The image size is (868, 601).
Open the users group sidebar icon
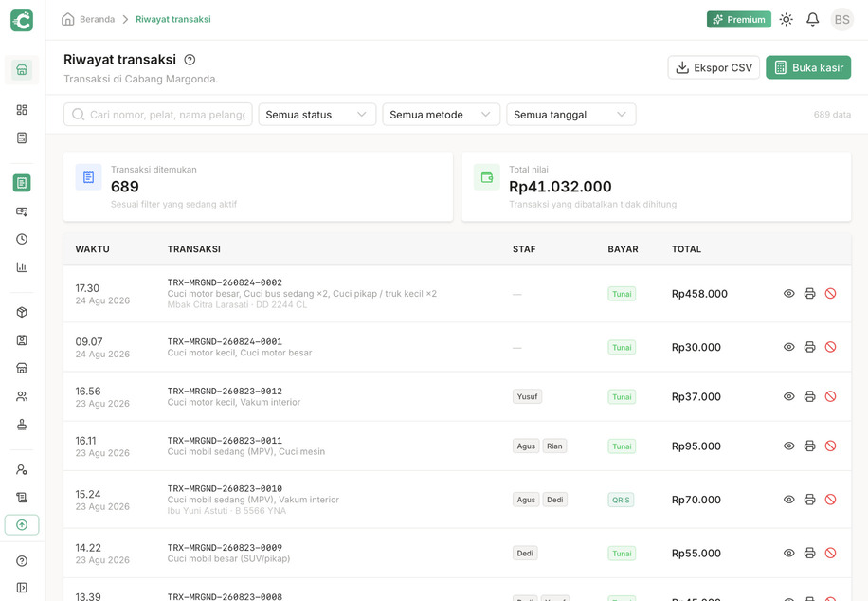coord(22,396)
